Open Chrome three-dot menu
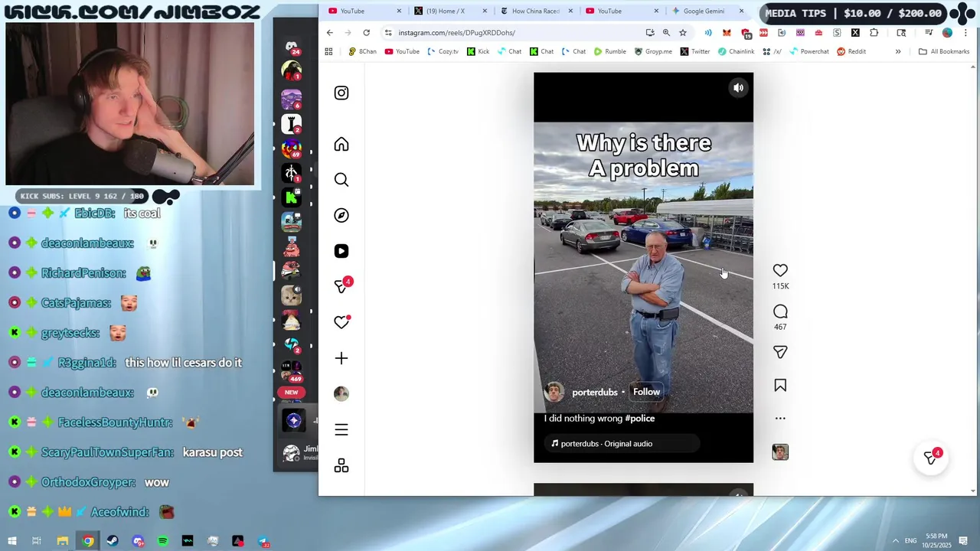Screen dimensions: 980x551 point(965,33)
